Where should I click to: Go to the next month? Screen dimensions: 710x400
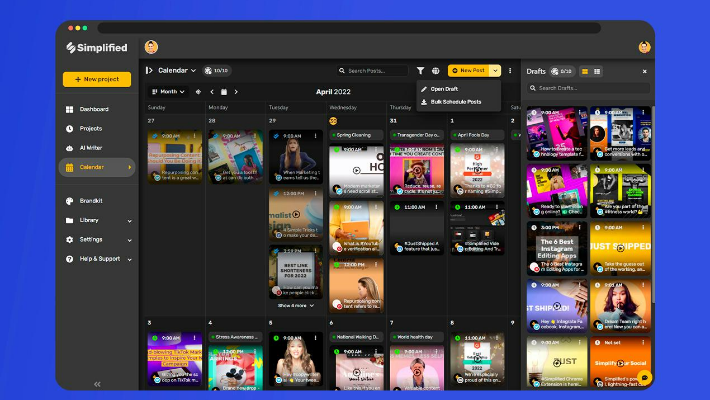(x=236, y=92)
